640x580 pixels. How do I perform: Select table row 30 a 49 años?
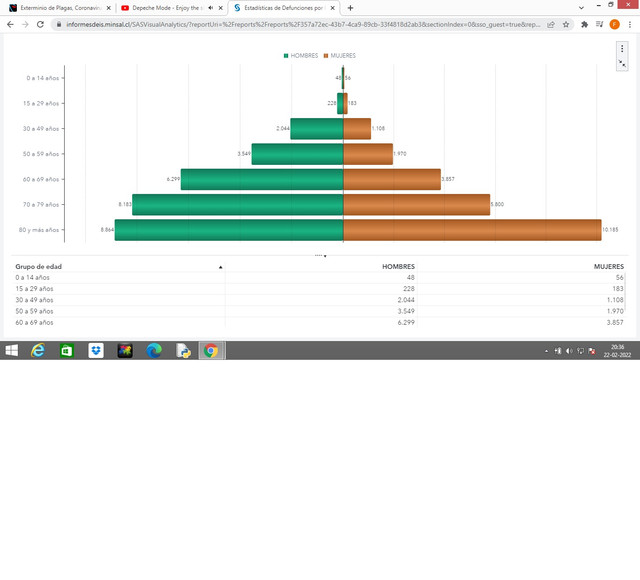320,300
